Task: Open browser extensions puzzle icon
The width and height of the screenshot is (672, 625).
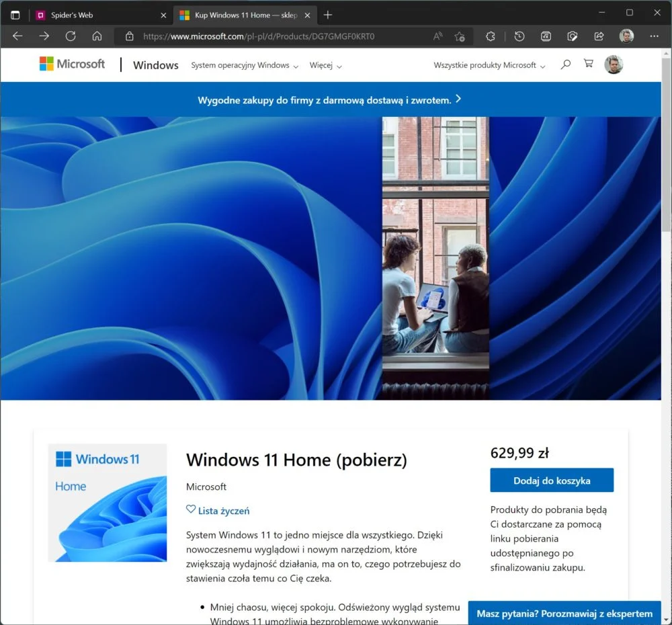Action: click(x=491, y=36)
